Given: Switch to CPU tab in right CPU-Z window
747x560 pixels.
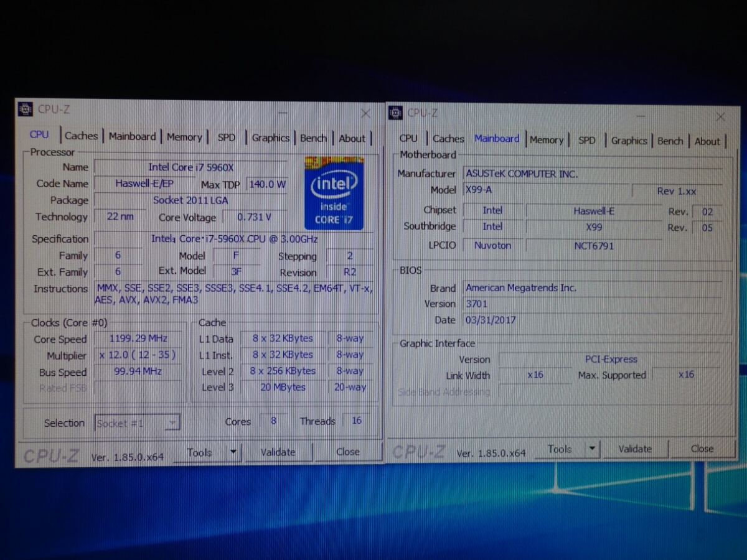Looking at the screenshot, I should point(408,138).
